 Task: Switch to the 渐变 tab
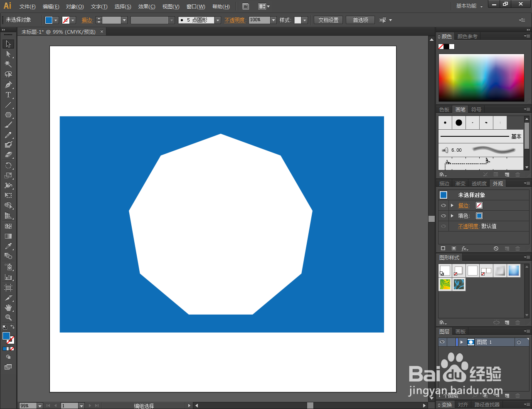click(x=460, y=184)
